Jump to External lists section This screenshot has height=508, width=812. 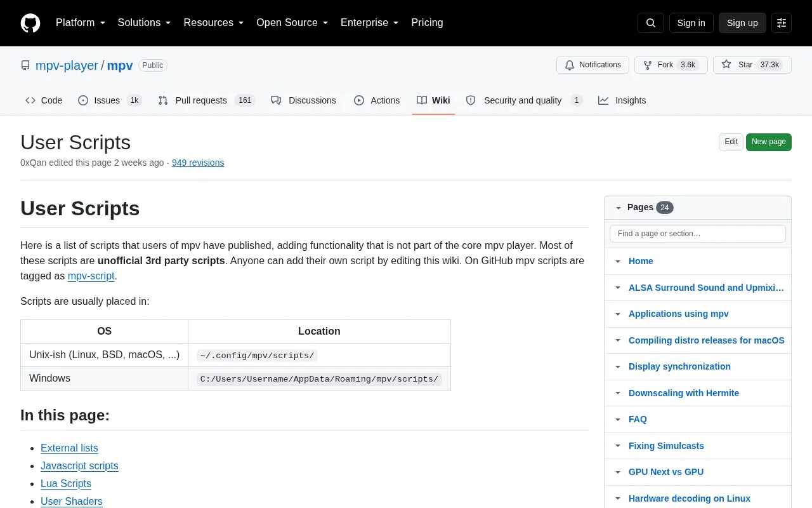(69, 448)
